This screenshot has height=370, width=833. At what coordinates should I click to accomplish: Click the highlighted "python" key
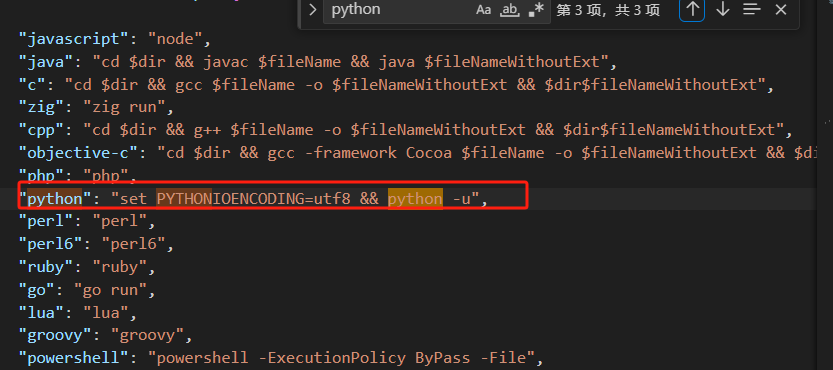pyautogui.click(x=56, y=199)
